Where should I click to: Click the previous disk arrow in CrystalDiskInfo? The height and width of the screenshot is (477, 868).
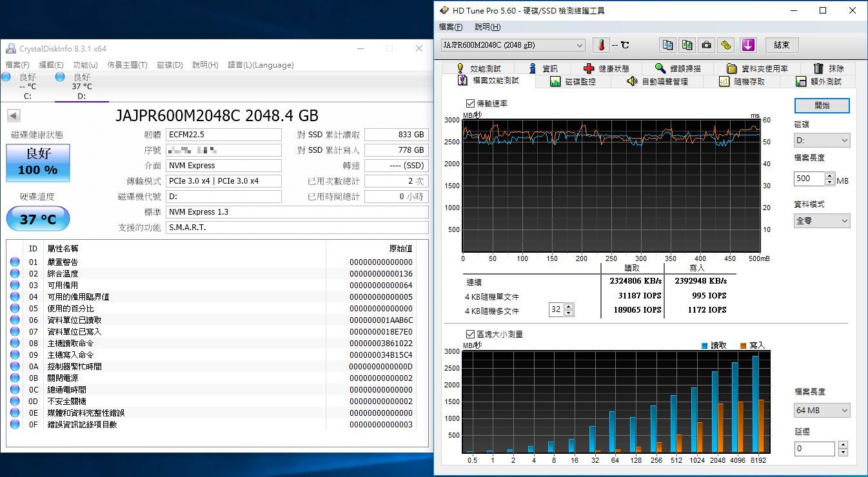click(x=14, y=116)
